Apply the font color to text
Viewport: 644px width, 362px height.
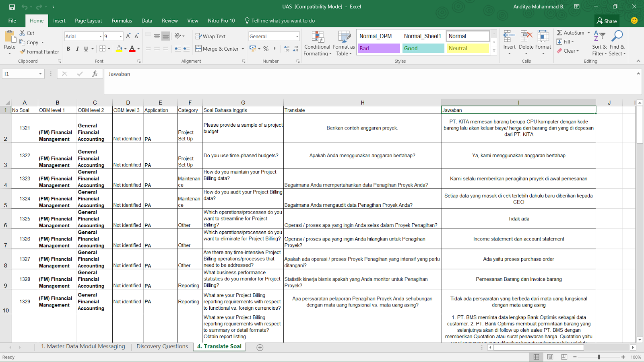pyautogui.click(x=132, y=49)
